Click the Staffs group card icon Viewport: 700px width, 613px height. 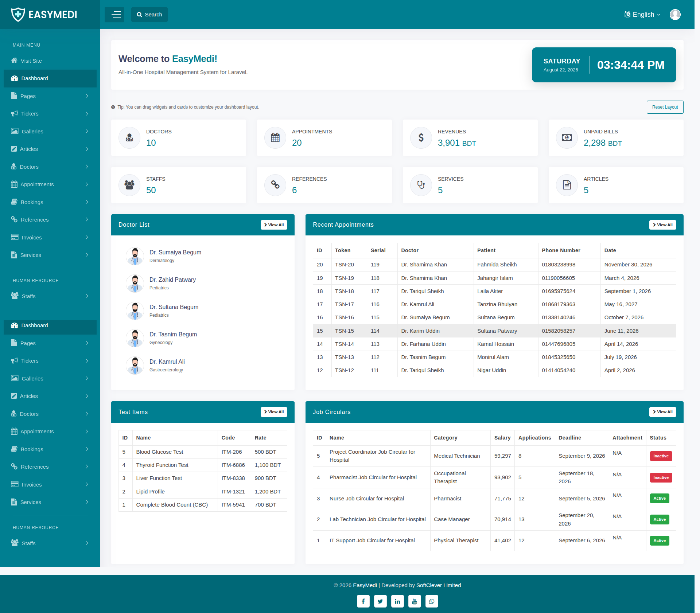129,185
